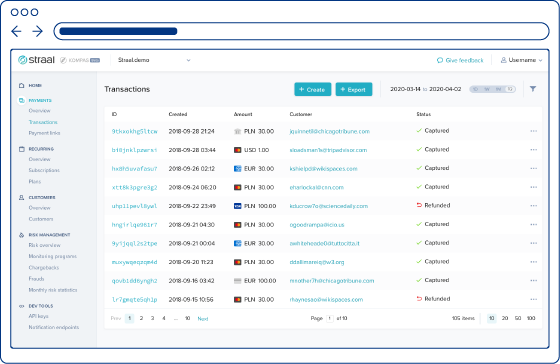Image resolution: width=560 pixels, height=364 pixels.
Task: Open more options for USD 1.00 row
Action: tap(534, 150)
